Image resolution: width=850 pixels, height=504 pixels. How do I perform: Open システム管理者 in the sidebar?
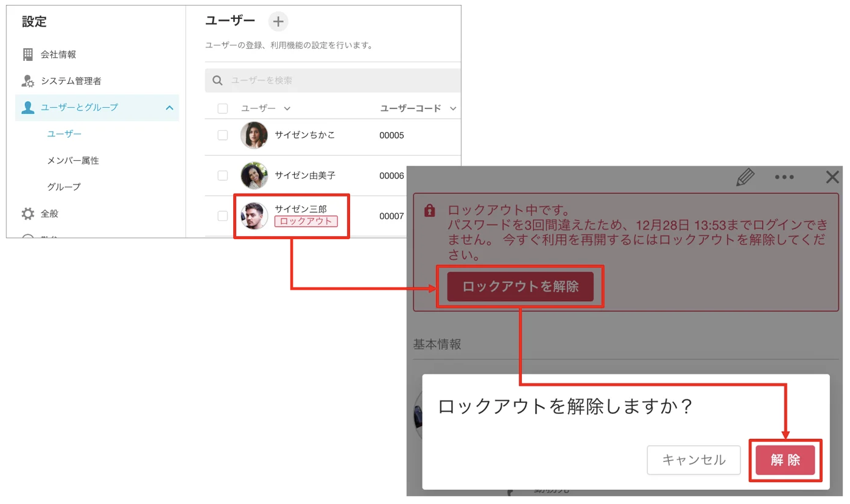pos(71,81)
